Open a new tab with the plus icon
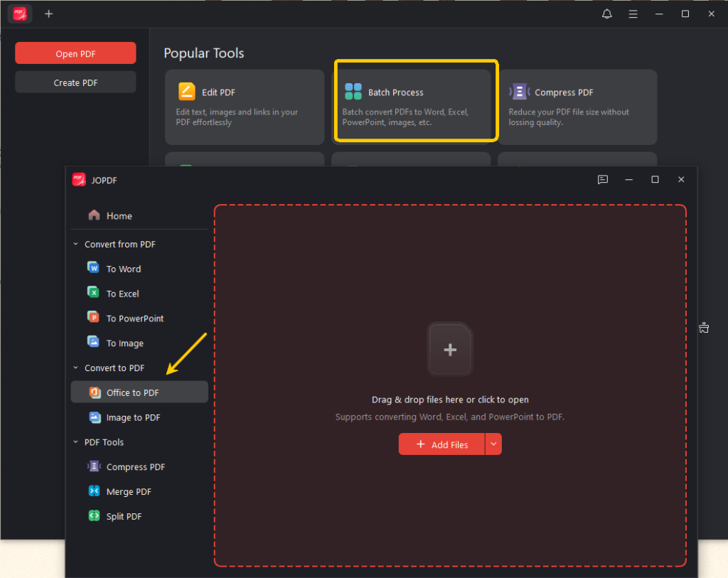 (49, 14)
